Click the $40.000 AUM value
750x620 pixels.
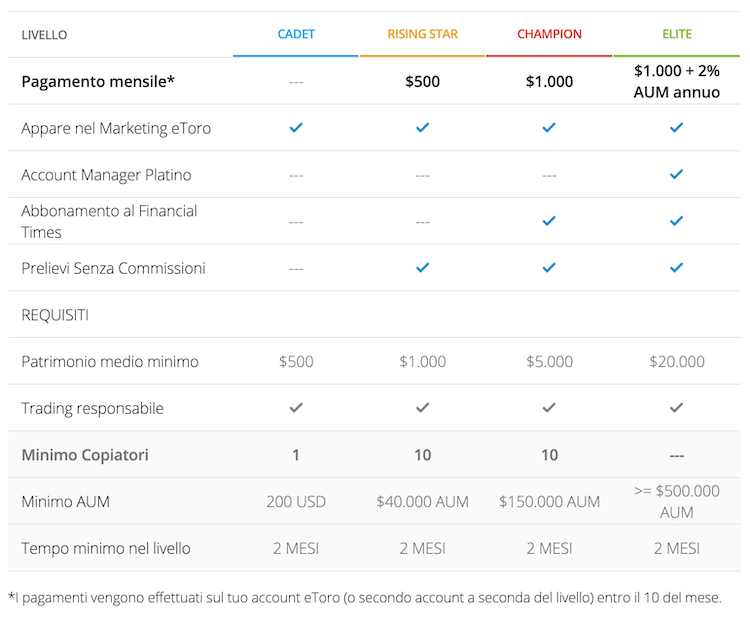coord(422,502)
